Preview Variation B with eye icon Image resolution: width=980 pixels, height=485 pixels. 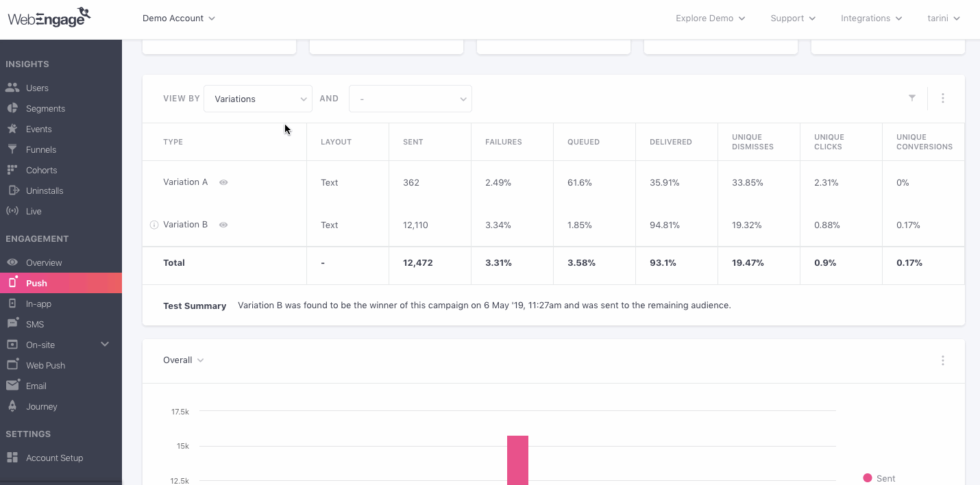click(223, 225)
